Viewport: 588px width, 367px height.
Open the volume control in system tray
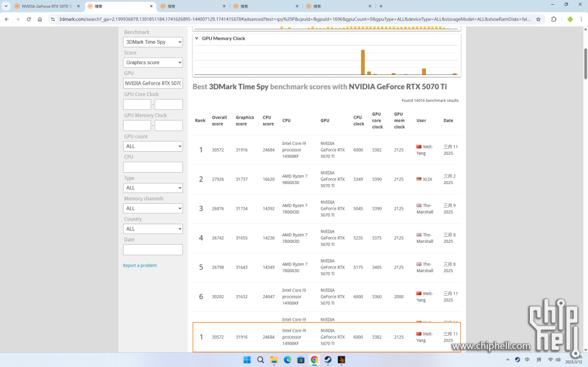pyautogui.click(x=558, y=360)
